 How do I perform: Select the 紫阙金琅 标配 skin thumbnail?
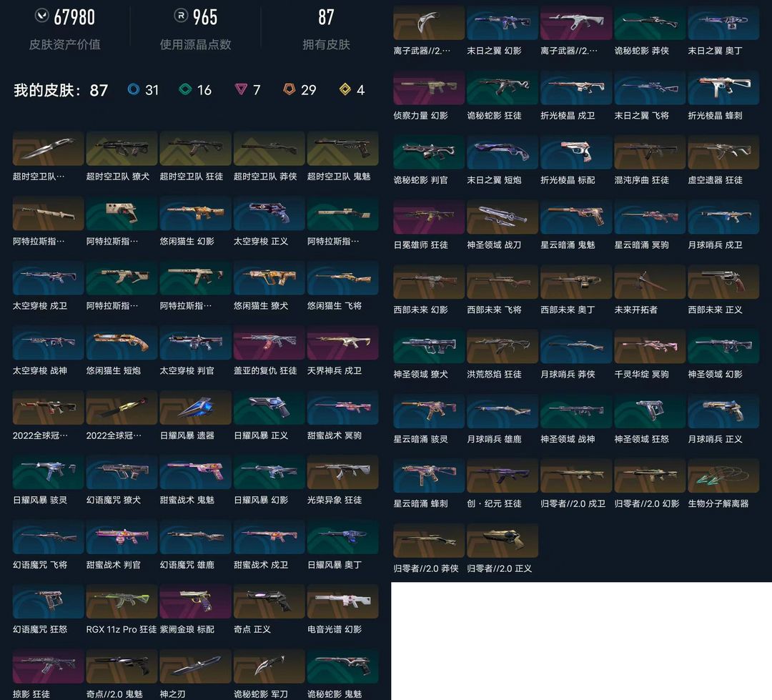(195, 601)
